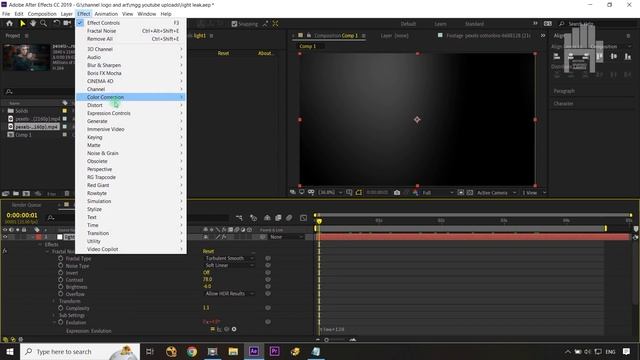Toggle transparency grid icon in viewer

pos(470,192)
